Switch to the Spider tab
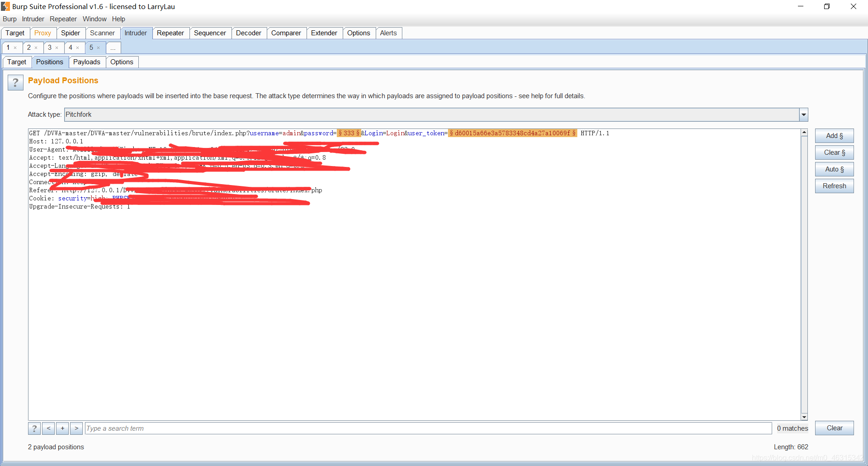This screenshot has width=868, height=466. pyautogui.click(x=71, y=33)
